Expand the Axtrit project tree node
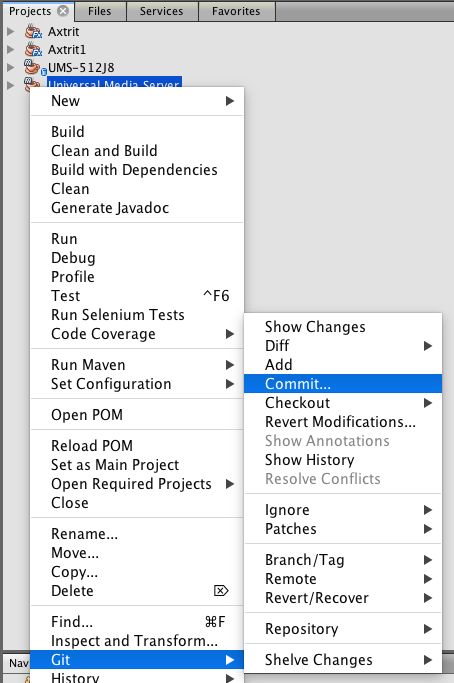This screenshot has width=454, height=683. pos(11,32)
